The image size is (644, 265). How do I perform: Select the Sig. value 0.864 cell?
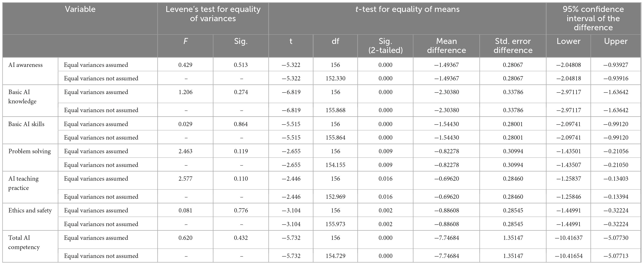point(241,124)
